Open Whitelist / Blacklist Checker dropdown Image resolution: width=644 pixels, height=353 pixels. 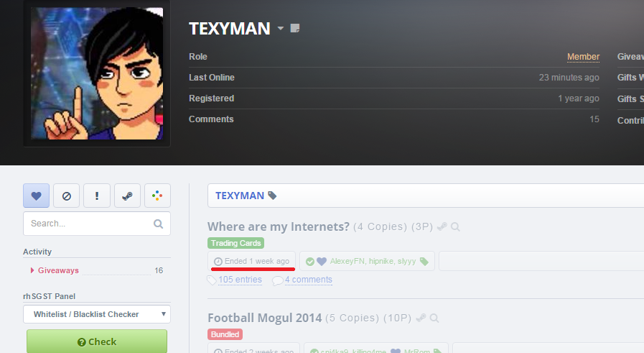(x=97, y=314)
